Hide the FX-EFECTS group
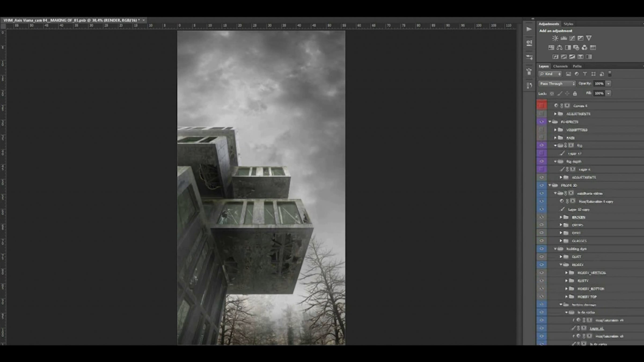Image resolution: width=644 pixels, height=362 pixels. [x=541, y=122]
